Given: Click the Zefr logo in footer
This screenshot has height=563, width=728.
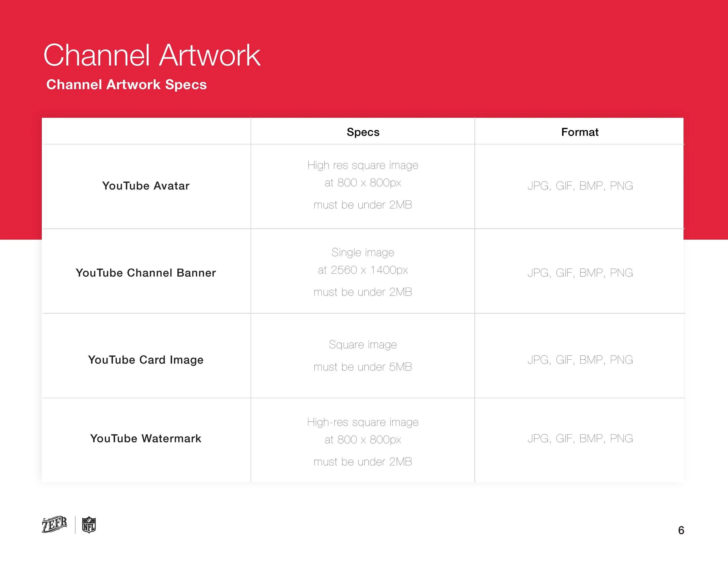Looking at the screenshot, I should (x=54, y=525).
